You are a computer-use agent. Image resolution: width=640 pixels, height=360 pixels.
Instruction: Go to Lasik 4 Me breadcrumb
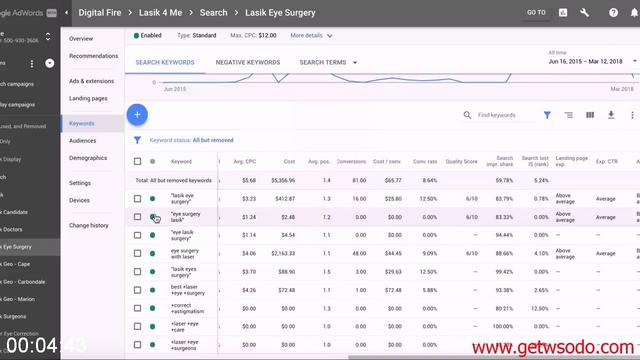click(x=160, y=13)
